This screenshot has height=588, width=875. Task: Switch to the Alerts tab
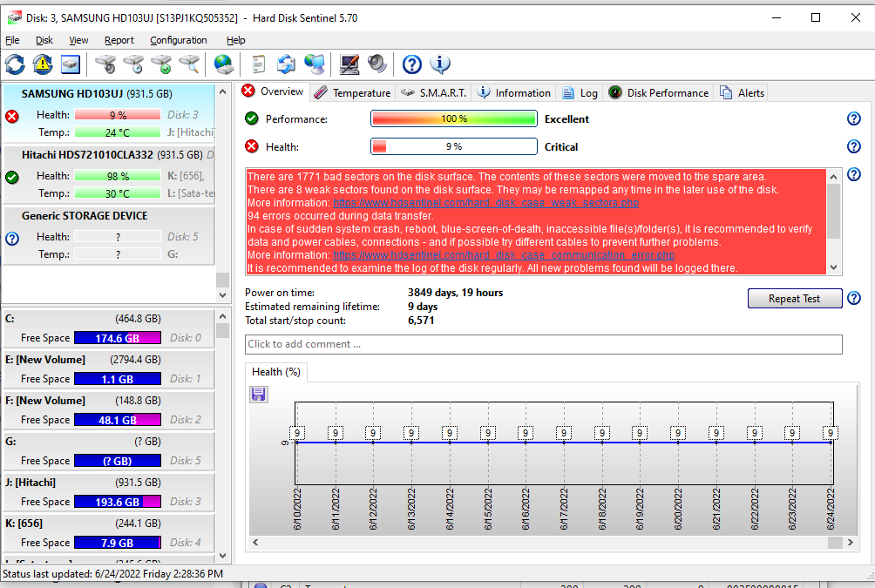(x=742, y=92)
